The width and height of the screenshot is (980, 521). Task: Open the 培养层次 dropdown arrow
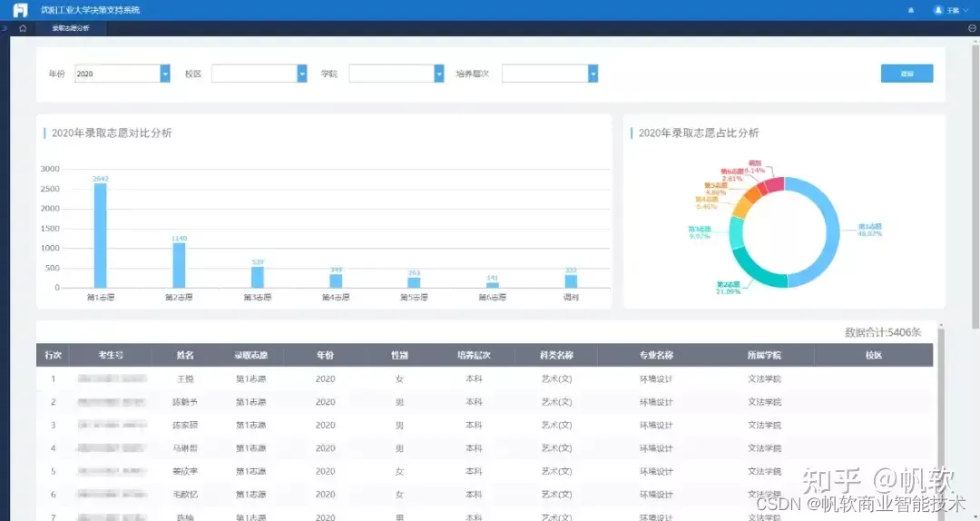click(593, 74)
